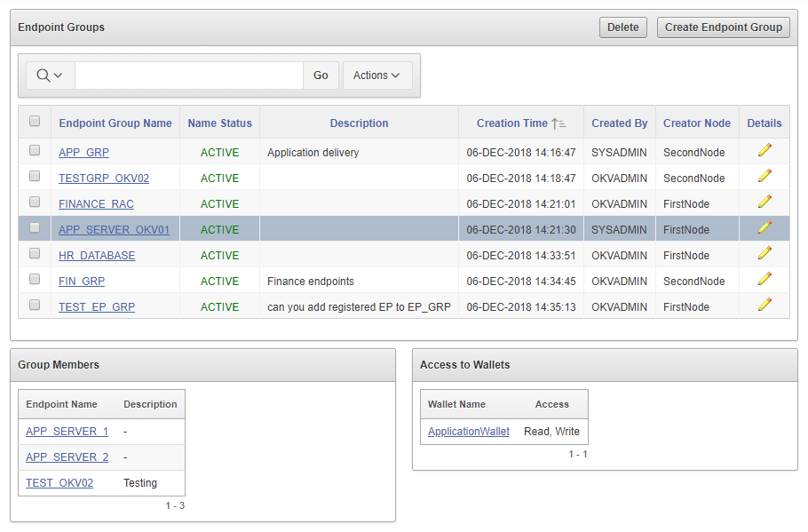The width and height of the screenshot is (808, 532).
Task: Check the checkbox next to HR_DATABASE
Action: [34, 253]
